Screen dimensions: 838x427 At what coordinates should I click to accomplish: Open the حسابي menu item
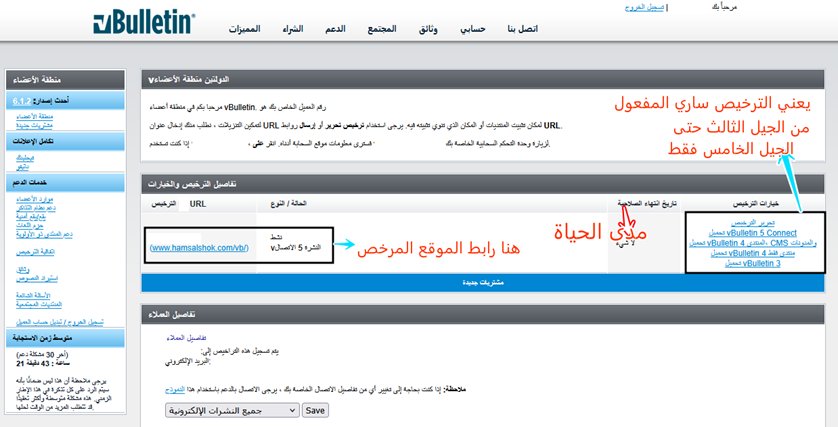(x=473, y=29)
